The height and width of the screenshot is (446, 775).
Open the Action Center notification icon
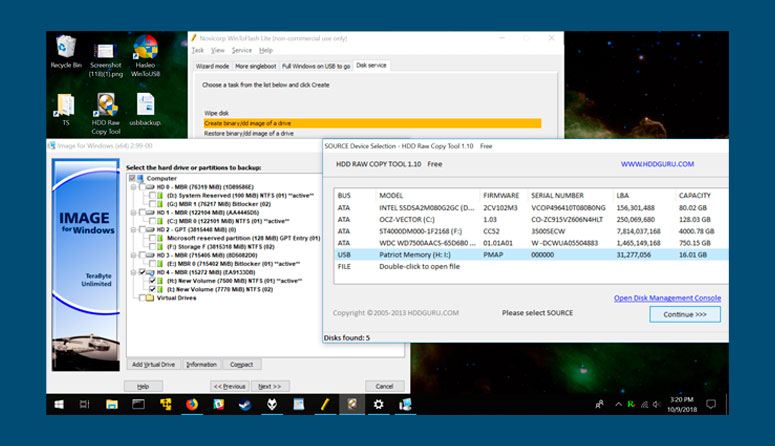pos(711,404)
